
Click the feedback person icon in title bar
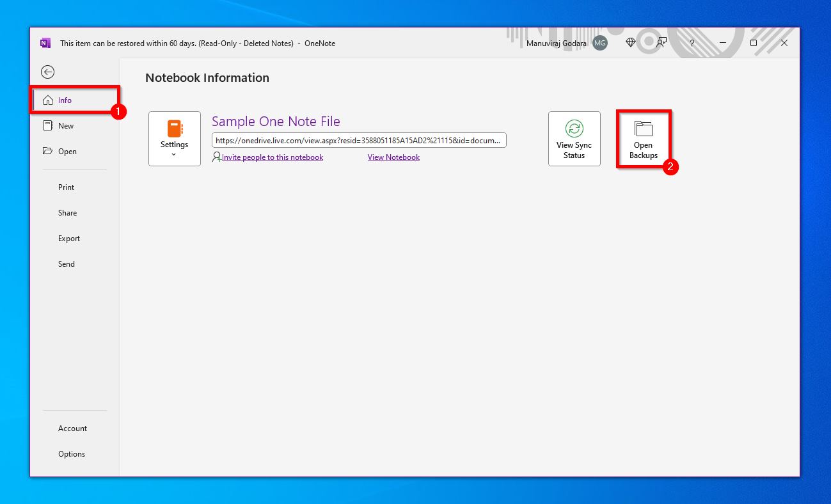coord(661,43)
